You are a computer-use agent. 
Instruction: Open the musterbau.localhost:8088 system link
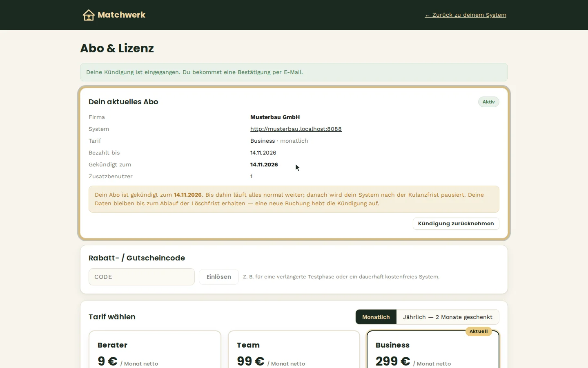click(x=296, y=129)
